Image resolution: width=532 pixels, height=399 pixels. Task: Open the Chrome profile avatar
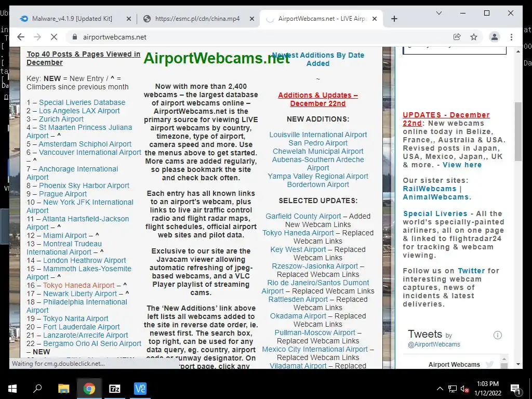pyautogui.click(x=495, y=37)
